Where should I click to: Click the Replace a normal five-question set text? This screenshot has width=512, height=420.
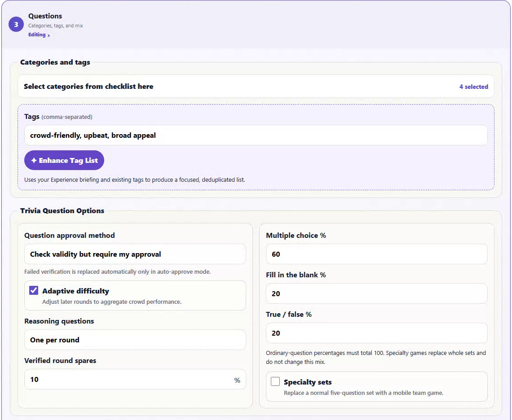pyautogui.click(x=363, y=393)
